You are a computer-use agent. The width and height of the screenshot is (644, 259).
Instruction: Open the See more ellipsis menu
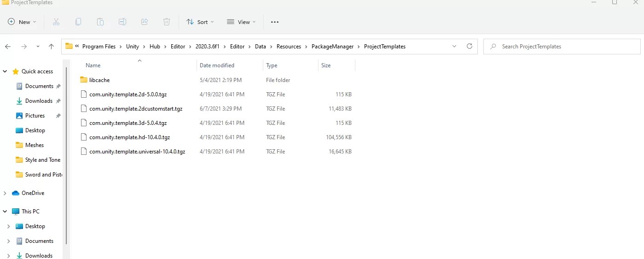coord(275,22)
